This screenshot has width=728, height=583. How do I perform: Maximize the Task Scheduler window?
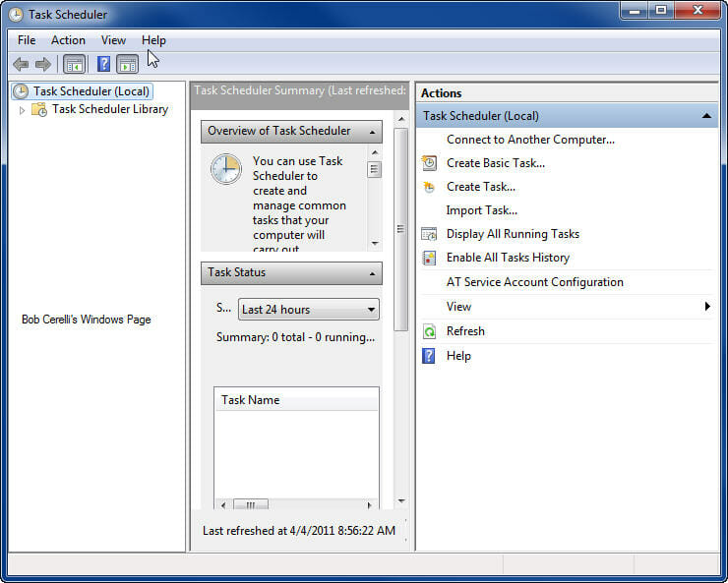coord(661,10)
